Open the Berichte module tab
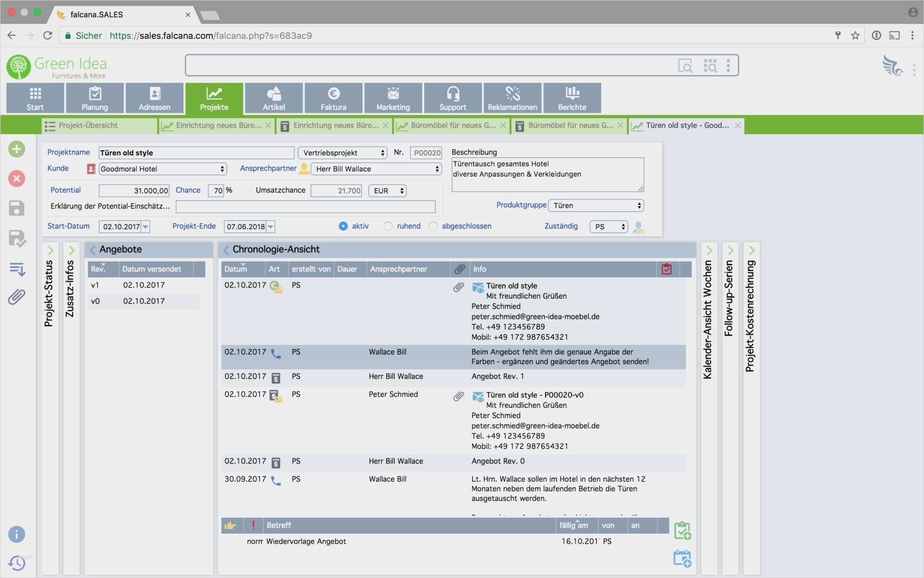 571,98
